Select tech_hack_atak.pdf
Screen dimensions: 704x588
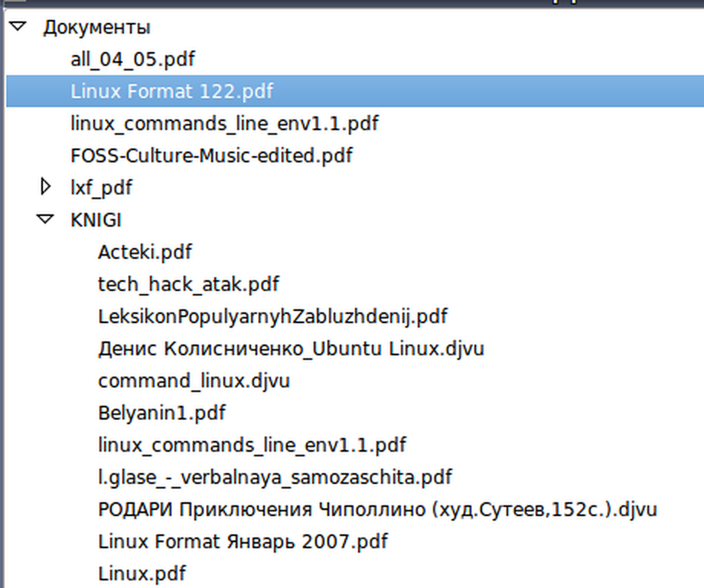(x=188, y=284)
